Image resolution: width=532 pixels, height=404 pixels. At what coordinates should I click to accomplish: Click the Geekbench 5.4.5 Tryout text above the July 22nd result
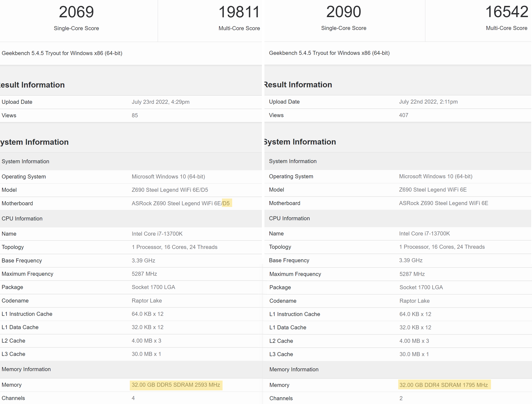coord(329,53)
